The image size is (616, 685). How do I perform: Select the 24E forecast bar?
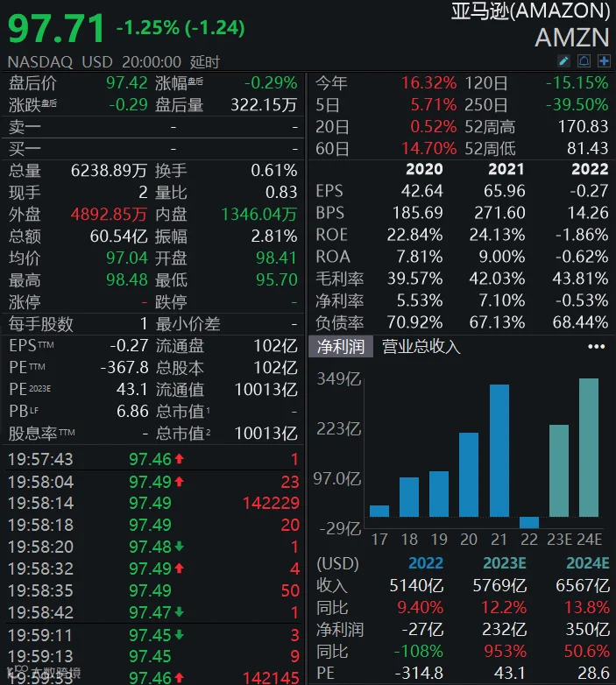tap(589, 448)
